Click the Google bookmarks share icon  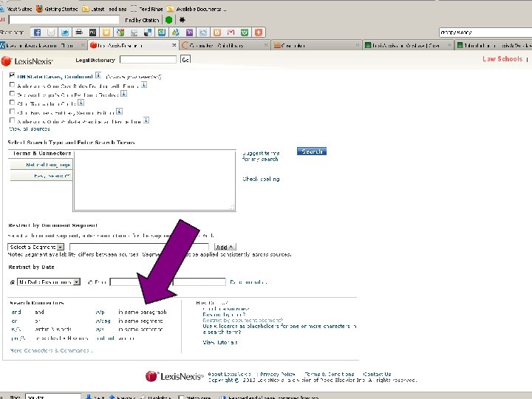tap(120, 33)
